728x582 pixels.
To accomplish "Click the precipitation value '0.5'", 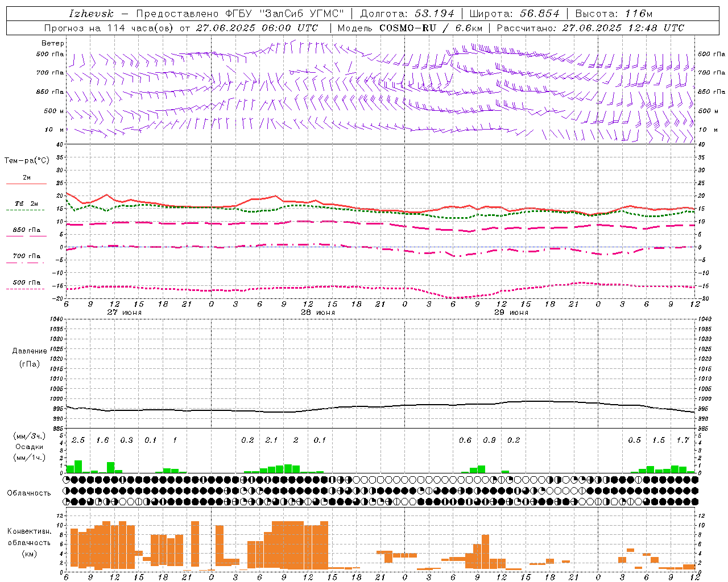I will click(x=634, y=440).
